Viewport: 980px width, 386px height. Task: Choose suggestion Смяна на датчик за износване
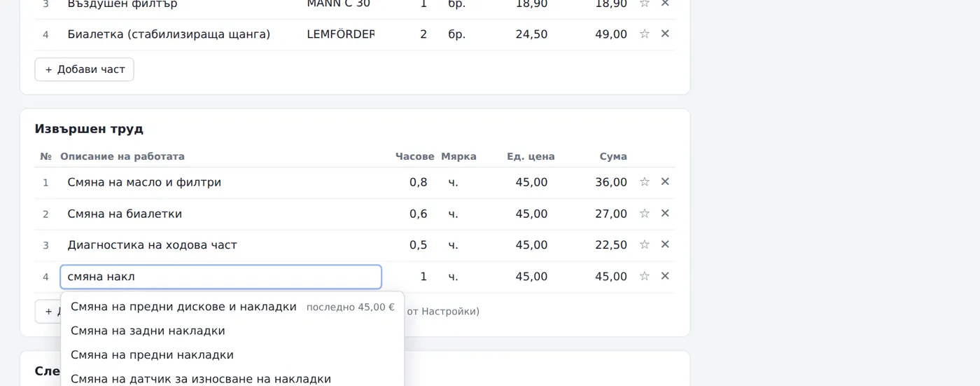(x=232, y=378)
